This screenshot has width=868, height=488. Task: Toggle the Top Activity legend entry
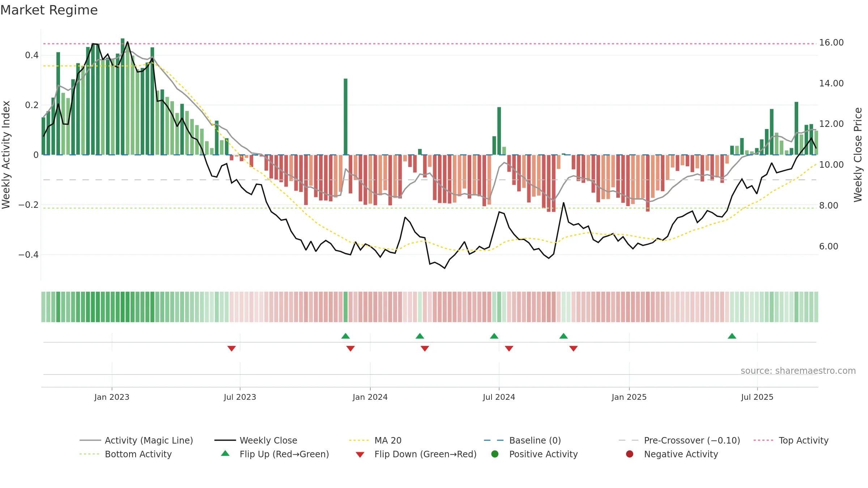791,440
